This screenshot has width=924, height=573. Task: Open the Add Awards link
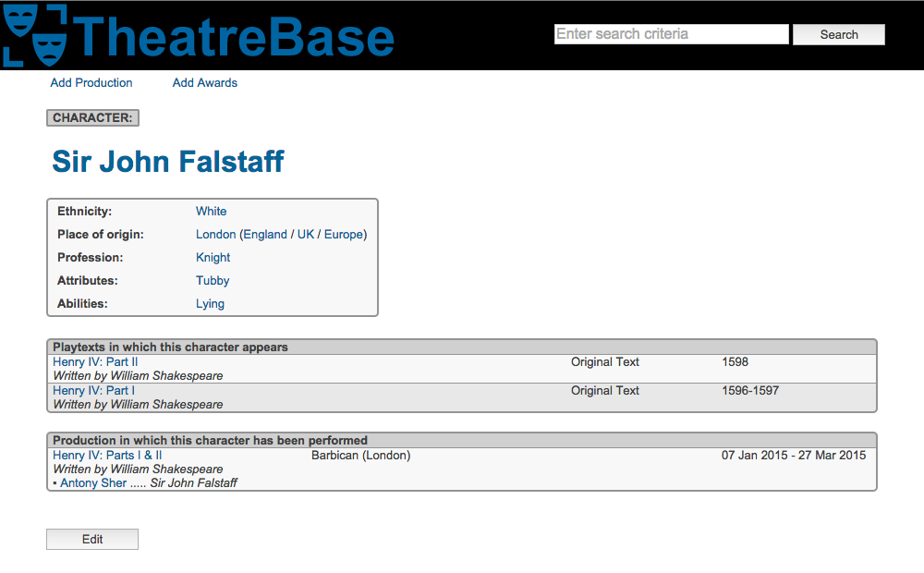[x=204, y=83]
